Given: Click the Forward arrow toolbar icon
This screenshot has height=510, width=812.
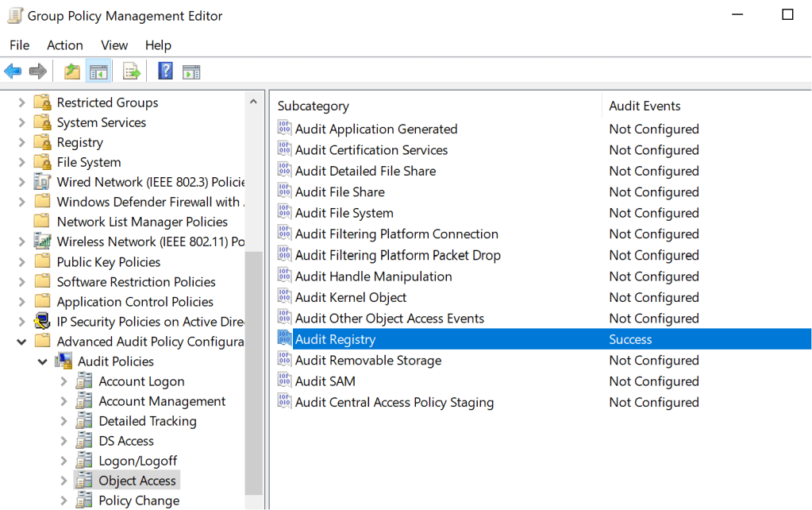Looking at the screenshot, I should [x=37, y=71].
